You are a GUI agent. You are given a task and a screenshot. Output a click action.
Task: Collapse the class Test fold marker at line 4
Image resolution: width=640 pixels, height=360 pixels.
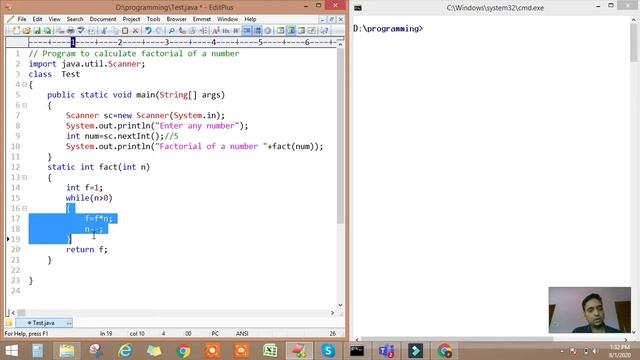click(x=24, y=84)
